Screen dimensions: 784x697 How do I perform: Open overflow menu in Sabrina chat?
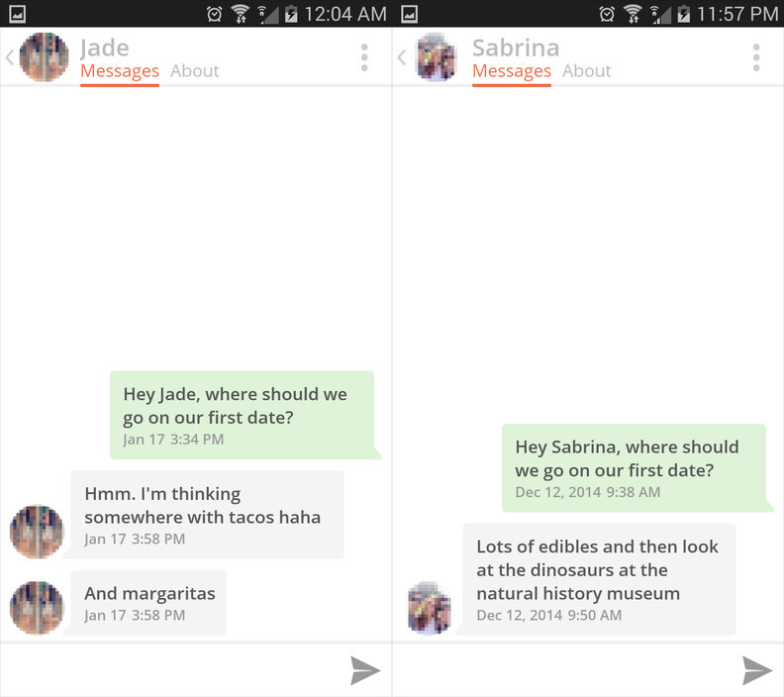point(756,57)
